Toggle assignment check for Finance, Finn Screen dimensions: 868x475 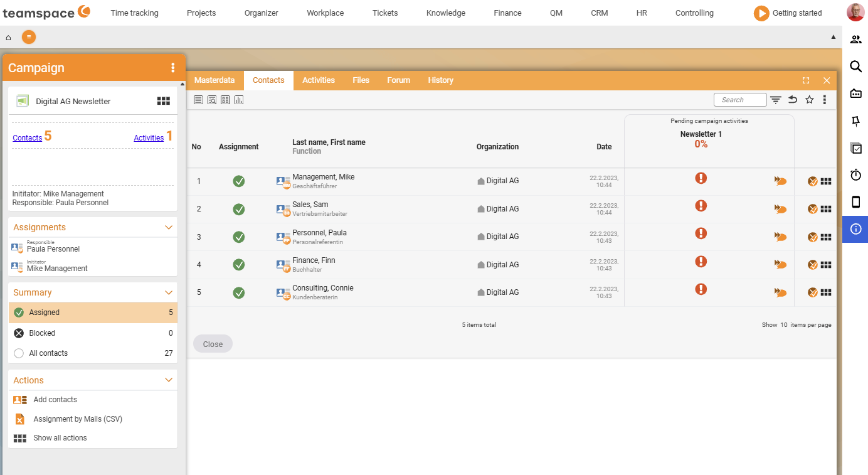pyautogui.click(x=239, y=265)
